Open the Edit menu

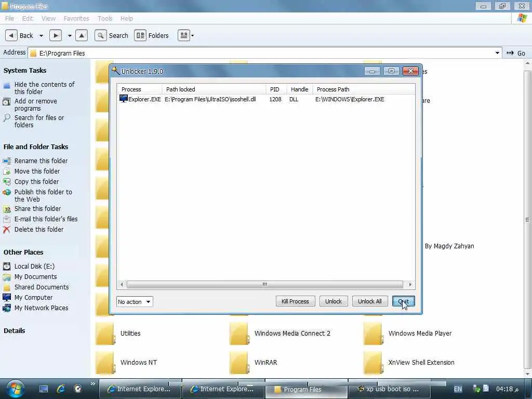[28, 18]
